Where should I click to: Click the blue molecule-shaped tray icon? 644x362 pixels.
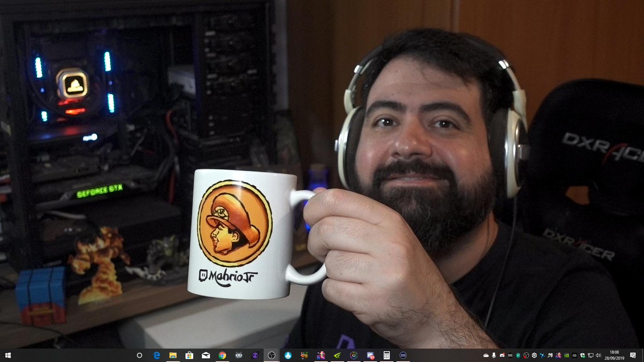(x=543, y=355)
